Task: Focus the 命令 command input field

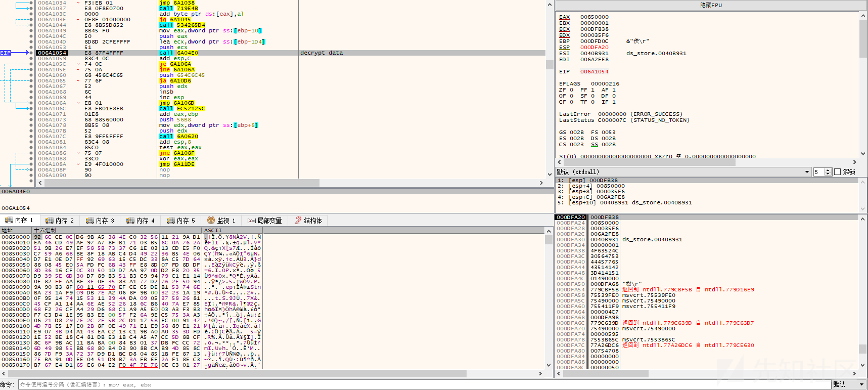Action: 424,384
